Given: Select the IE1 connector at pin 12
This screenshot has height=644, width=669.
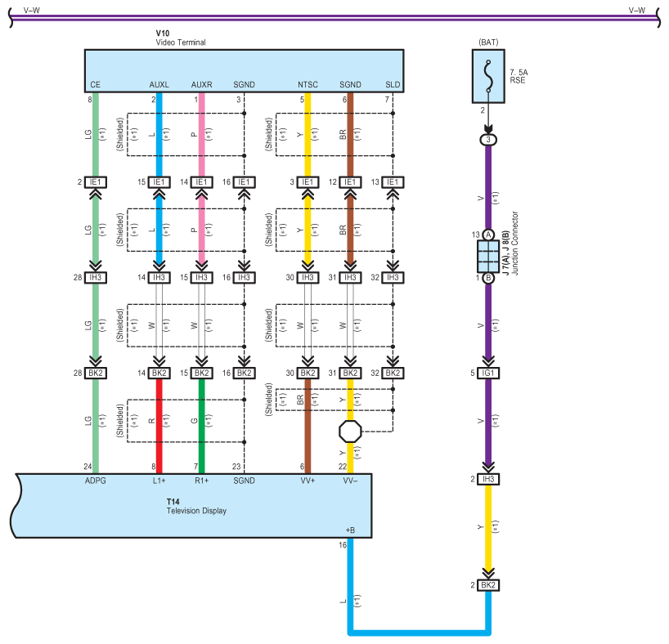Looking at the screenshot, I should point(350,182).
